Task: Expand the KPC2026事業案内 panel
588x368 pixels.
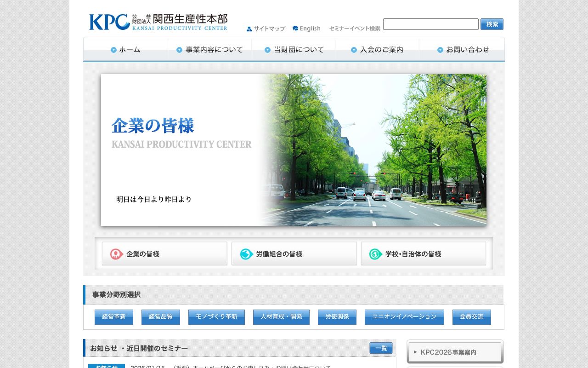Action: coord(454,352)
